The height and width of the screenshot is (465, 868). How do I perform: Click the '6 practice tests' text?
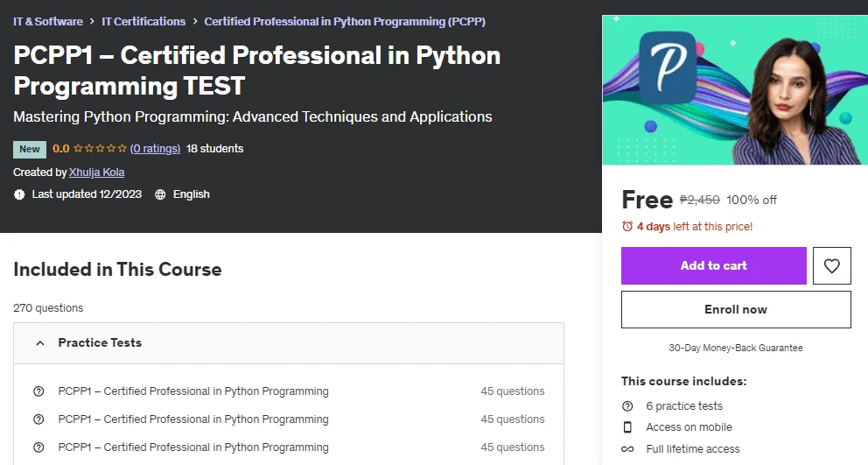(x=684, y=406)
